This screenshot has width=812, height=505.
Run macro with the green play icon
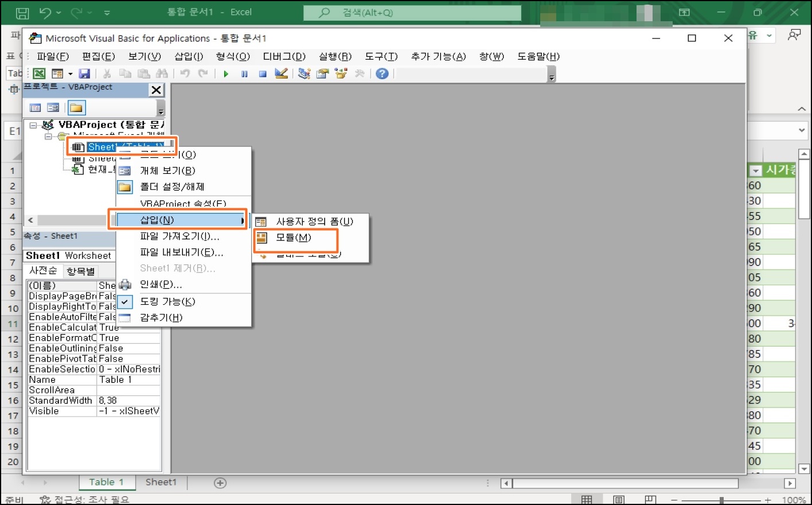[226, 73]
